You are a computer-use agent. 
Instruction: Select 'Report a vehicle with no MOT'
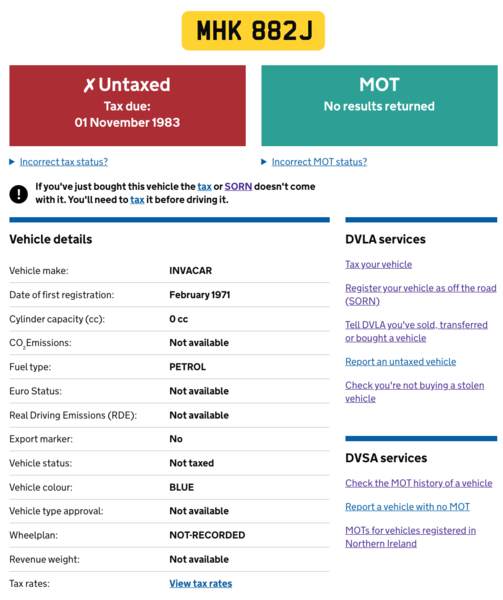408,507
